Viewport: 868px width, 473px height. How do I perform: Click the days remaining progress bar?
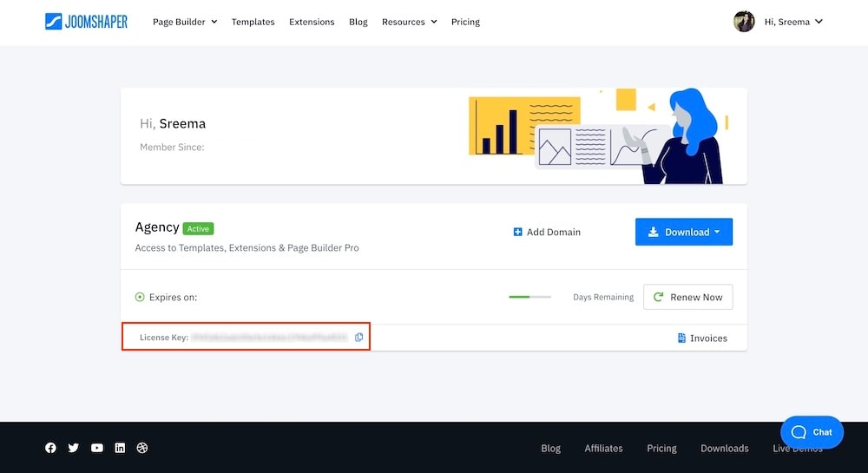pyautogui.click(x=529, y=297)
